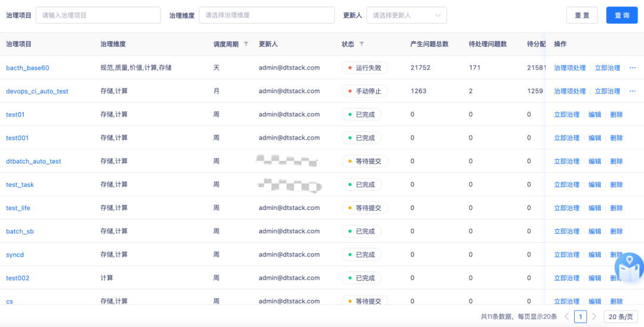Viewport: 644px width, 327px height.
Task: Go to next page arrow
Action: tap(594, 316)
